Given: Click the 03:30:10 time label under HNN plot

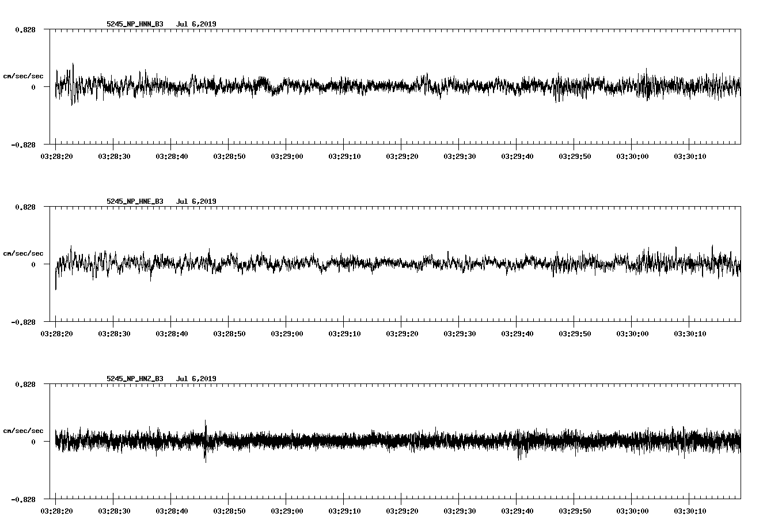Looking at the screenshot, I should coord(689,156).
